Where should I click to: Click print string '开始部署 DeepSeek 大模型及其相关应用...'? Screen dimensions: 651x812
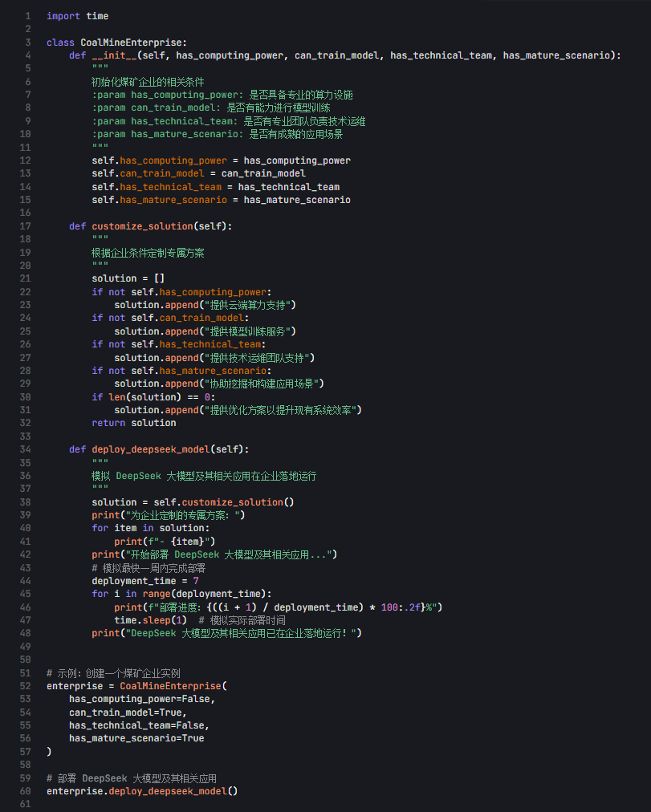tap(229, 554)
